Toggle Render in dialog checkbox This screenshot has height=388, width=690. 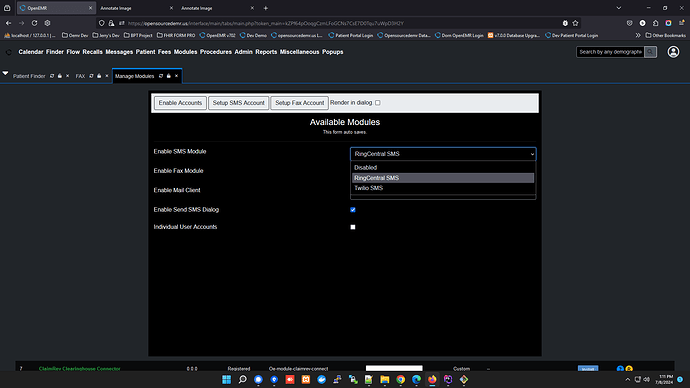coord(378,103)
